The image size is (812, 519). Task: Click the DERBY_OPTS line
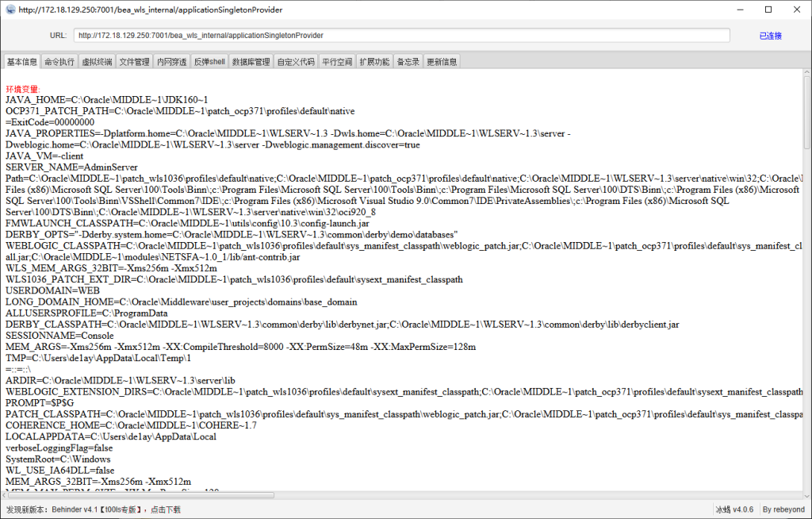pyautogui.click(x=232, y=234)
